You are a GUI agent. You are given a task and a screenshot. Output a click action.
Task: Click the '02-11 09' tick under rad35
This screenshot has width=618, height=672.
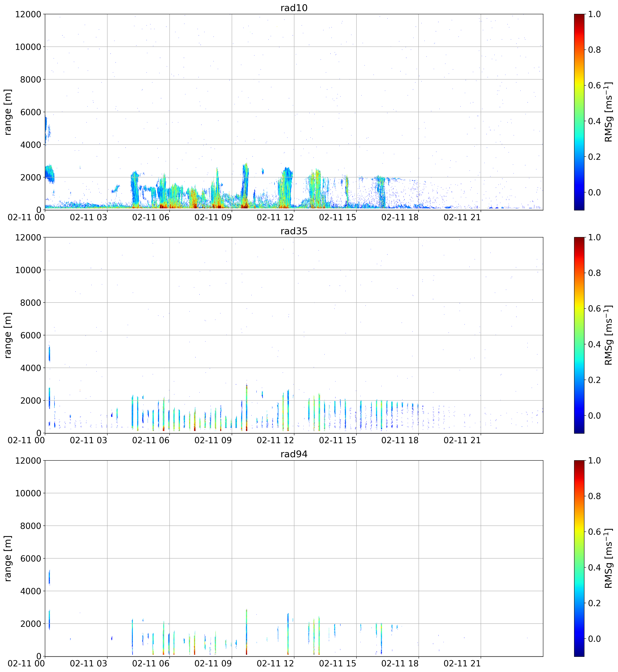coord(213,440)
